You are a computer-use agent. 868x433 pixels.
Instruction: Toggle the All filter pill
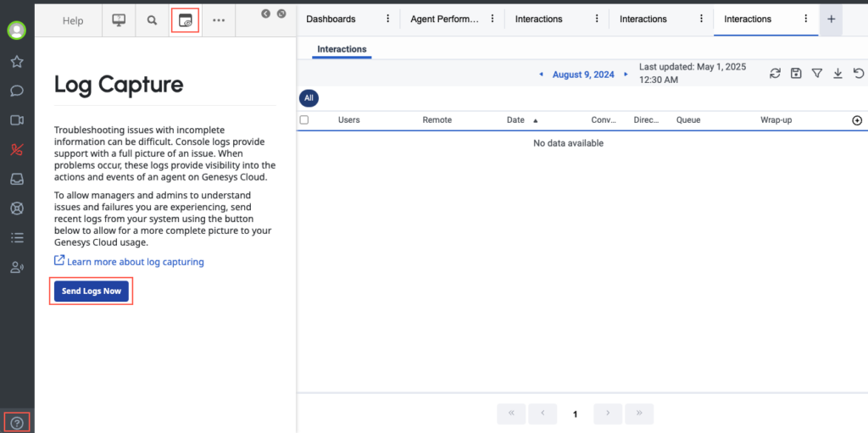[x=309, y=98]
